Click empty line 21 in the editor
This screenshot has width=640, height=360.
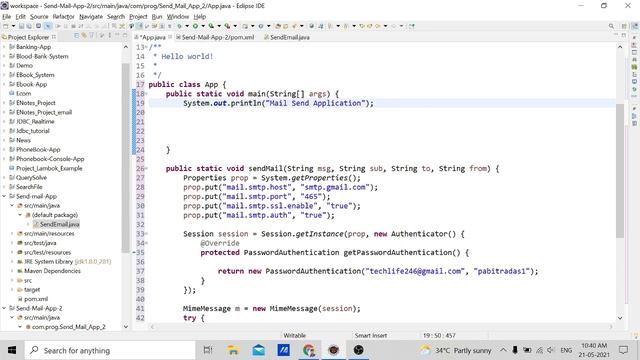(x=382, y=122)
